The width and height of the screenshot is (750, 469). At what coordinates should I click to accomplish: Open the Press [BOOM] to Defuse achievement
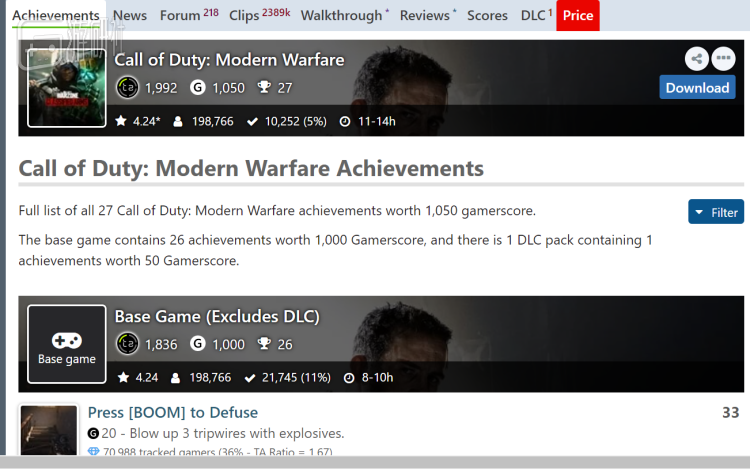click(173, 413)
